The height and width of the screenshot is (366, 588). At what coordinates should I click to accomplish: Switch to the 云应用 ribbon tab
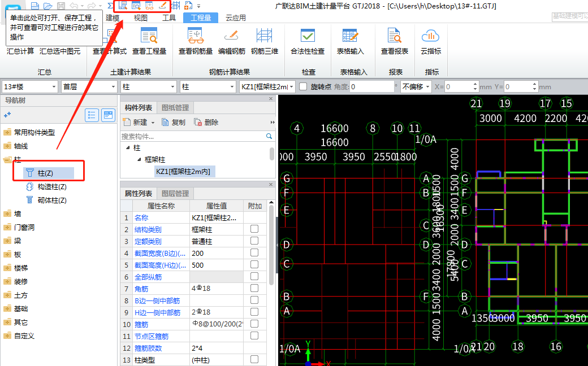pos(236,18)
